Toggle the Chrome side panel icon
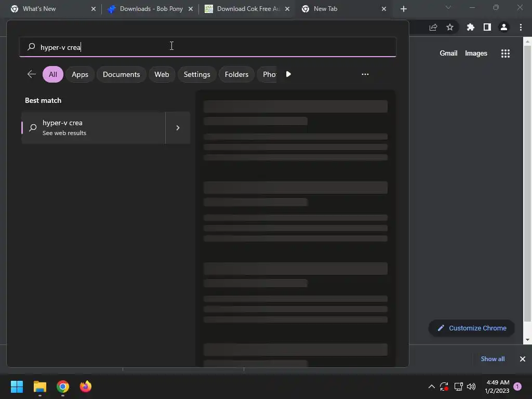The width and height of the screenshot is (532, 399). click(x=487, y=27)
